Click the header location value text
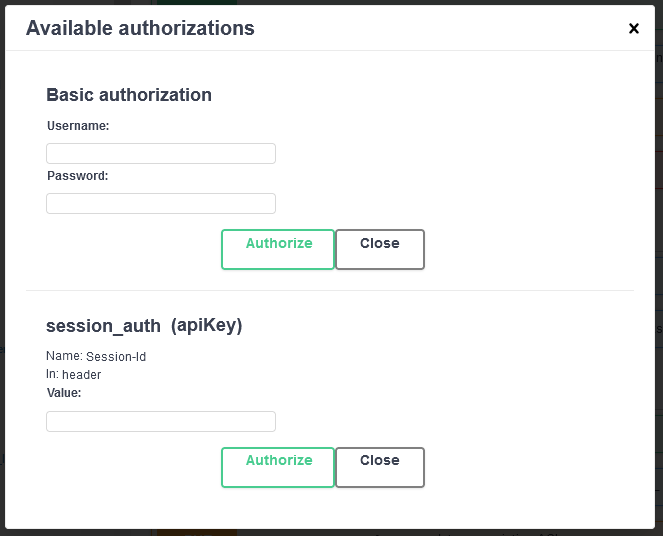The height and width of the screenshot is (536, 663). coord(82,375)
